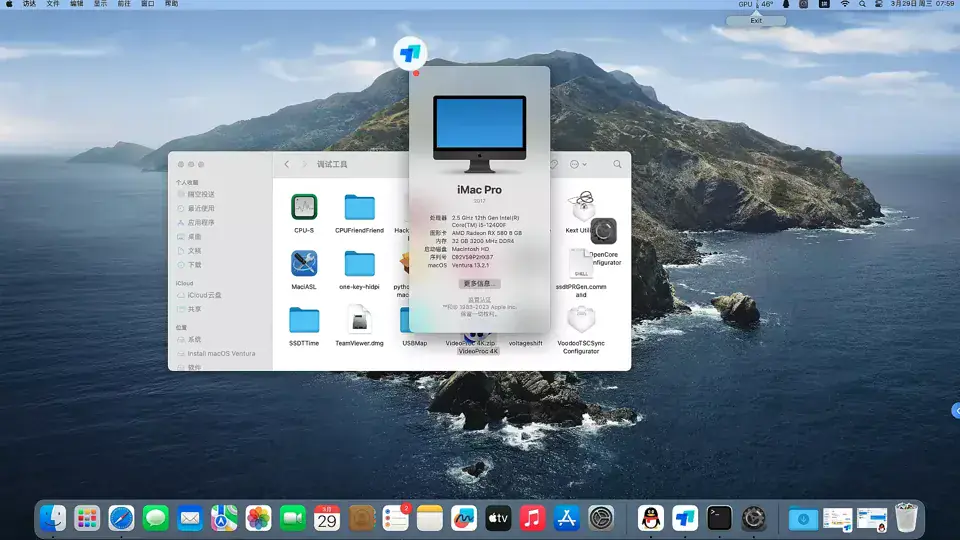Open FaceTime from the Dock

(293, 519)
